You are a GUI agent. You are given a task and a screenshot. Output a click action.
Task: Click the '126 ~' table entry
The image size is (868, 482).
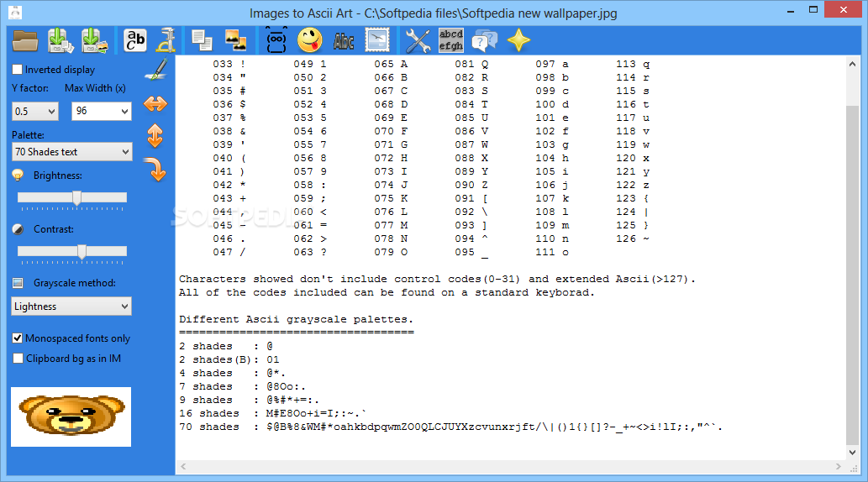point(633,238)
